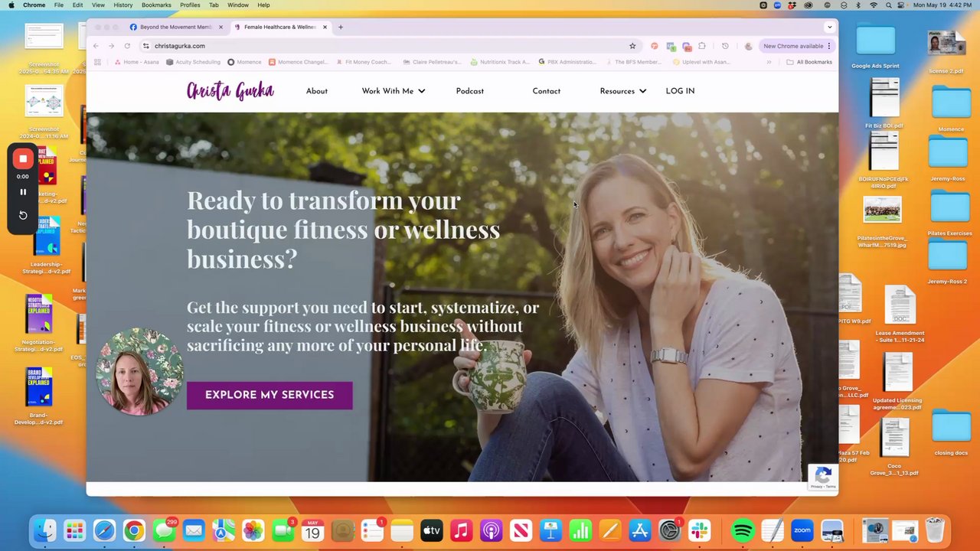The width and height of the screenshot is (980, 551).
Task: Switch to Beyond the Movement tab
Action: tap(176, 27)
